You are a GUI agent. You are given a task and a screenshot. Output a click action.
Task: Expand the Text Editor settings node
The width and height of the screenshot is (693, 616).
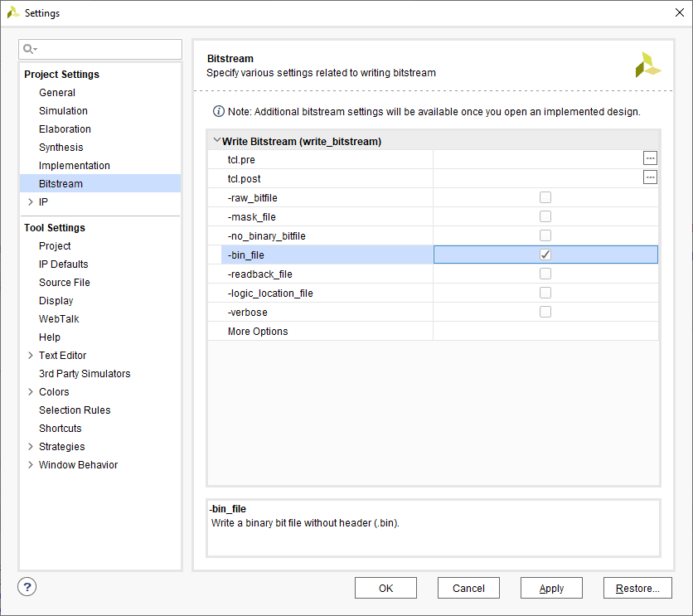coord(31,356)
